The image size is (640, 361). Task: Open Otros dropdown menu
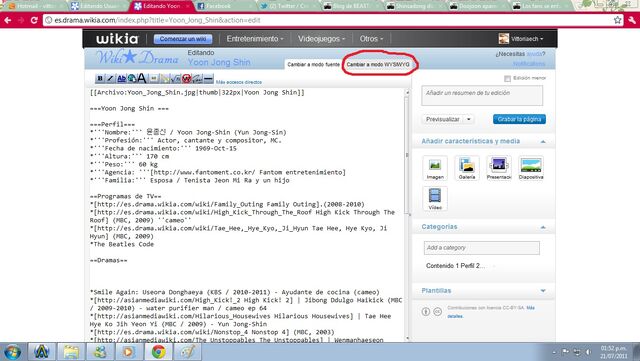371,39
